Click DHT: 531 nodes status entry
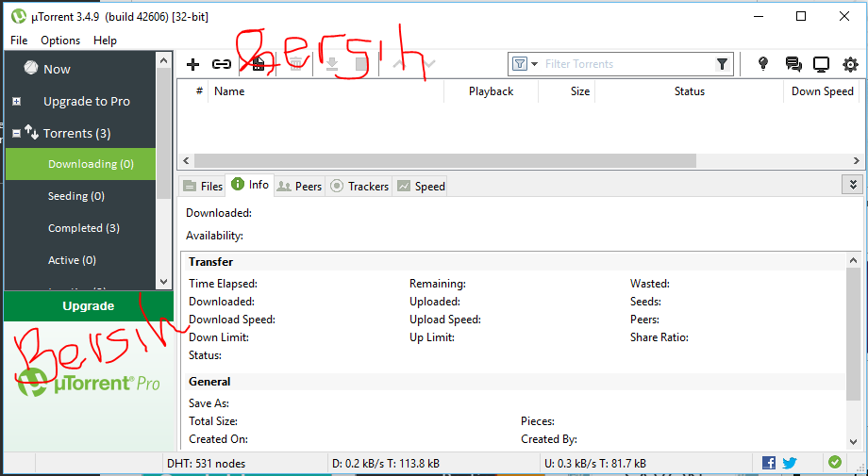The width and height of the screenshot is (868, 476). click(206, 464)
